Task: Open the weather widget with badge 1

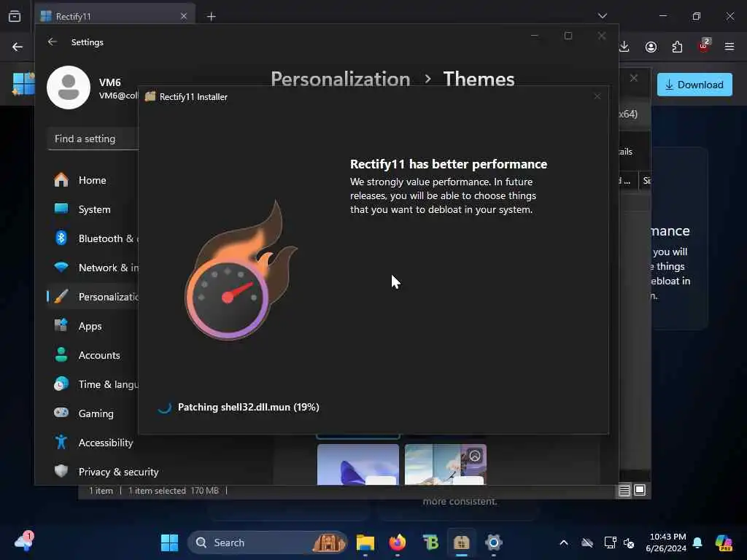Action: 24,542
